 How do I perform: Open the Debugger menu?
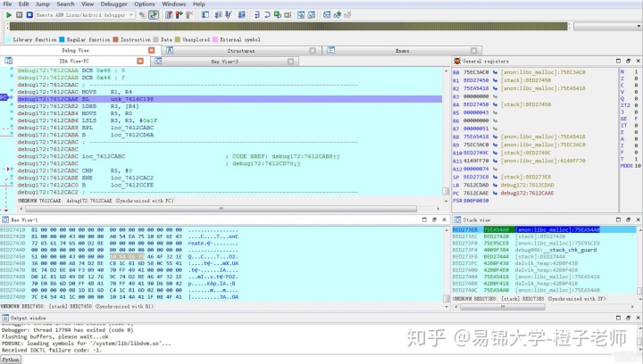113,4
